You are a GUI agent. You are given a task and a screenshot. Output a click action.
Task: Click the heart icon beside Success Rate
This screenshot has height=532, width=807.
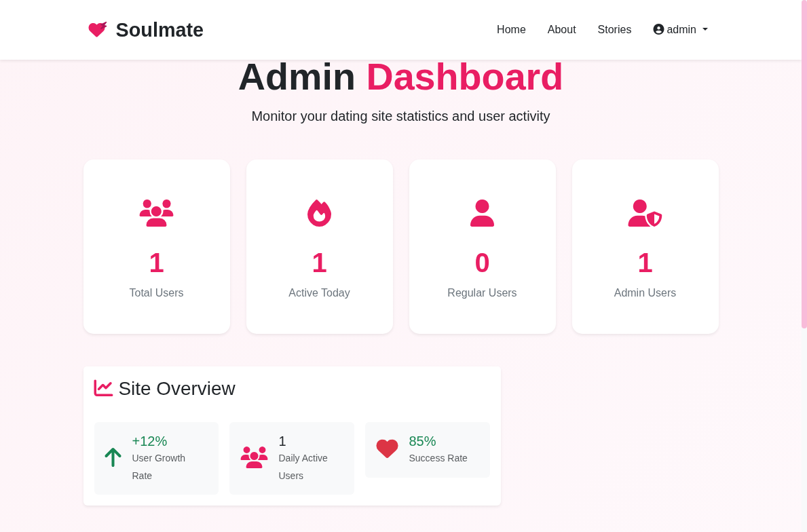(387, 449)
